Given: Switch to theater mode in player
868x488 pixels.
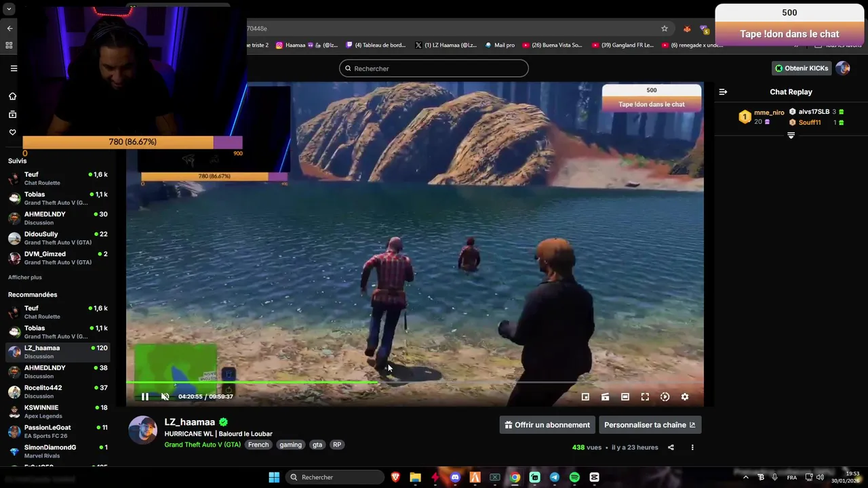Looking at the screenshot, I should click(x=625, y=396).
